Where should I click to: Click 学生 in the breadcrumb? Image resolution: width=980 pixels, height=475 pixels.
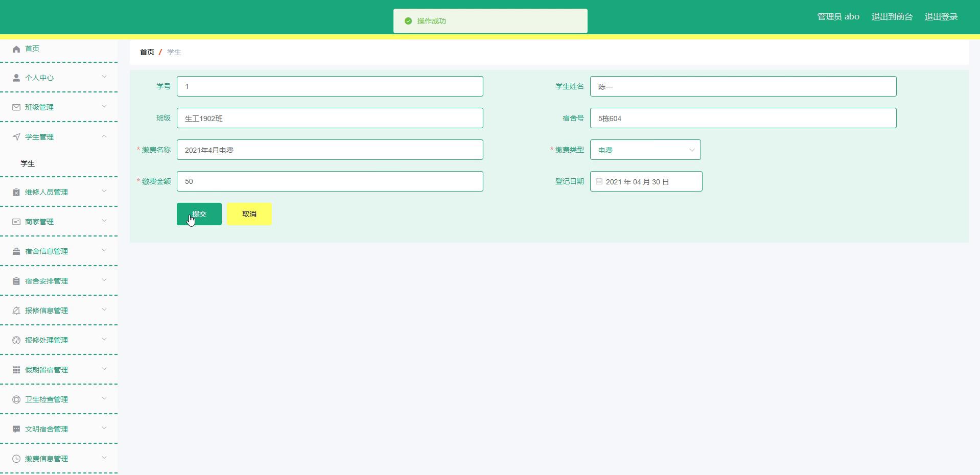pyautogui.click(x=174, y=52)
